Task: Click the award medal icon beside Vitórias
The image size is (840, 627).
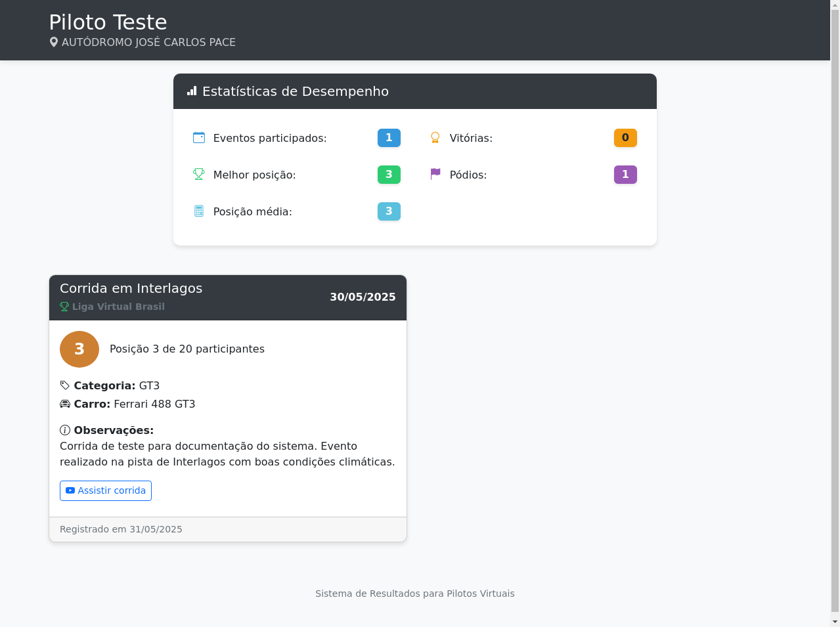Action: pos(435,137)
